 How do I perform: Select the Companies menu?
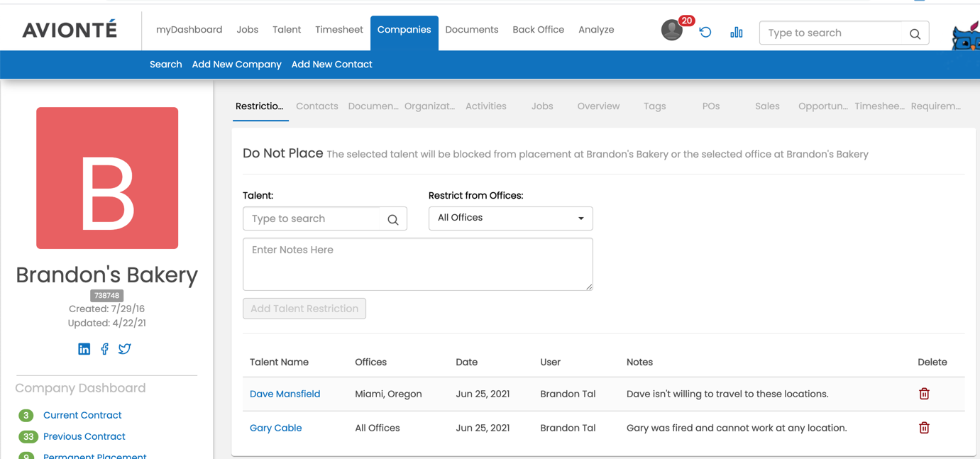404,33
